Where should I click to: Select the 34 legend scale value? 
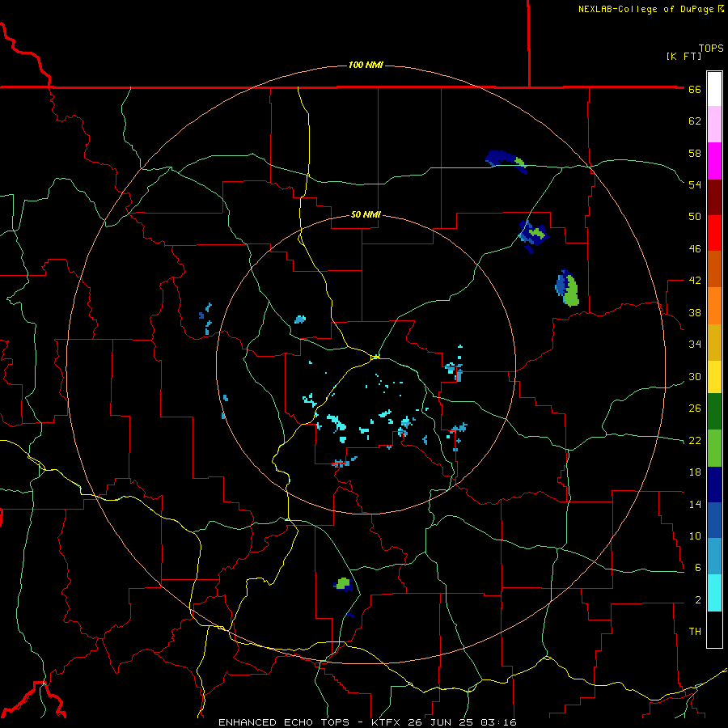[695, 345]
